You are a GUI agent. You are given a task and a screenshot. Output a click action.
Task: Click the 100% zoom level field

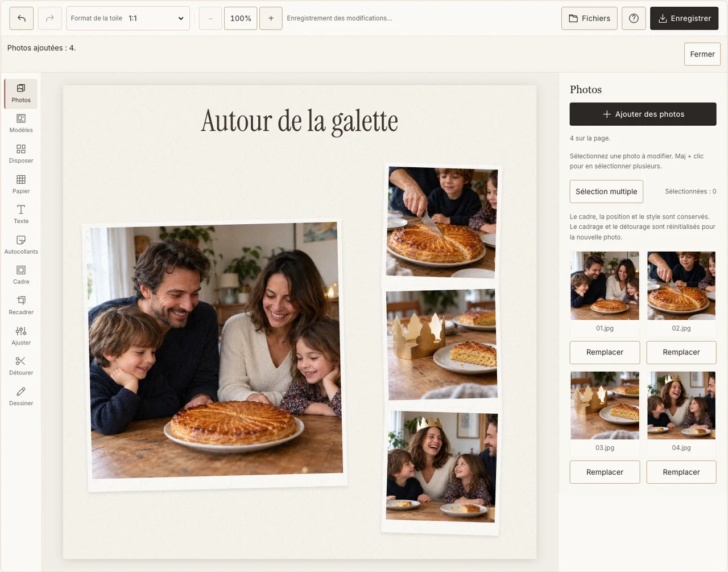(241, 18)
